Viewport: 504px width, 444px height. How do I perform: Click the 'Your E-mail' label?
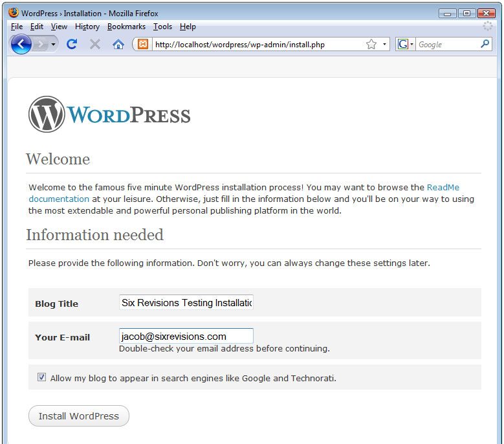(x=62, y=337)
